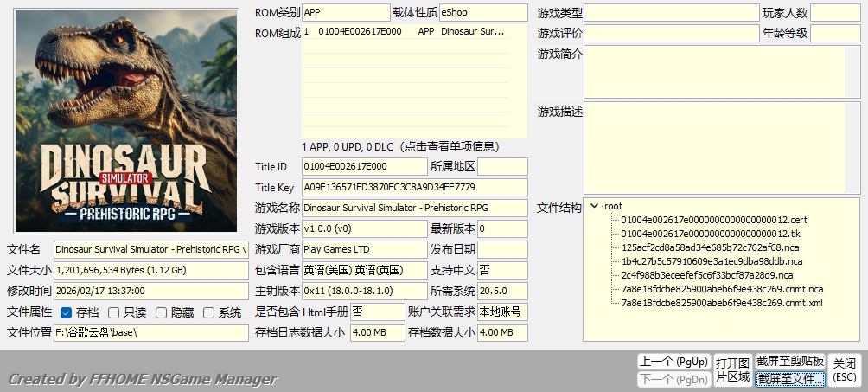Click the Title Key text field
The width and height of the screenshot is (868, 392).
click(414, 188)
